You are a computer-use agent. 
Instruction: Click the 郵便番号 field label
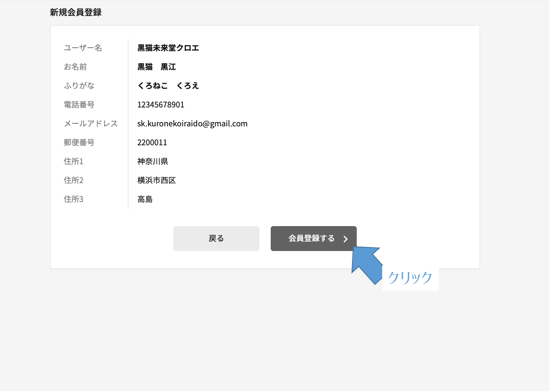point(79,142)
